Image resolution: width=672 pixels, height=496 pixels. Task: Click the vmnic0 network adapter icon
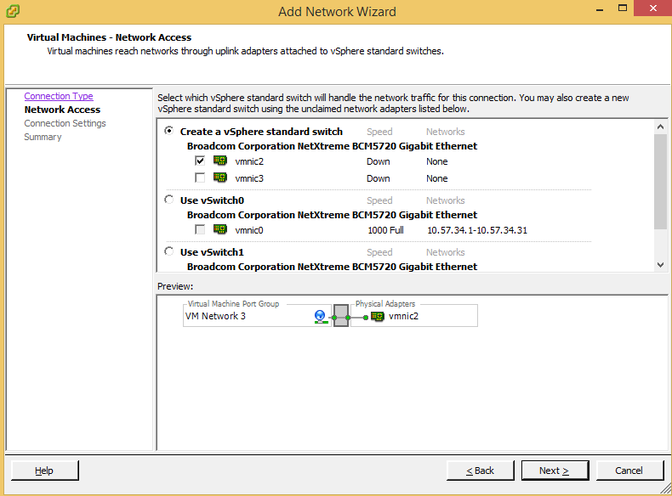pos(220,230)
